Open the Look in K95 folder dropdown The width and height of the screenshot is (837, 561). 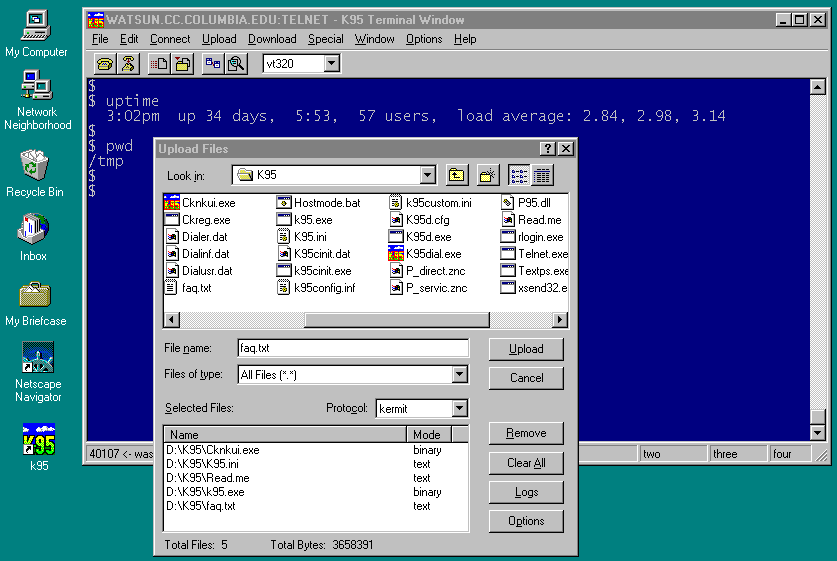[x=428, y=175]
